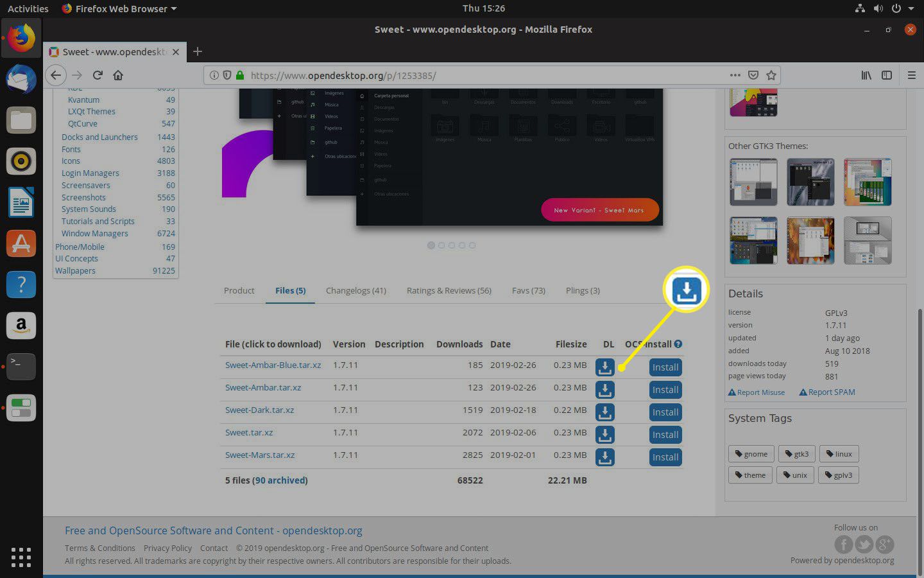Select last carousel indicator dot
This screenshot has width=924, height=578.
click(x=472, y=245)
